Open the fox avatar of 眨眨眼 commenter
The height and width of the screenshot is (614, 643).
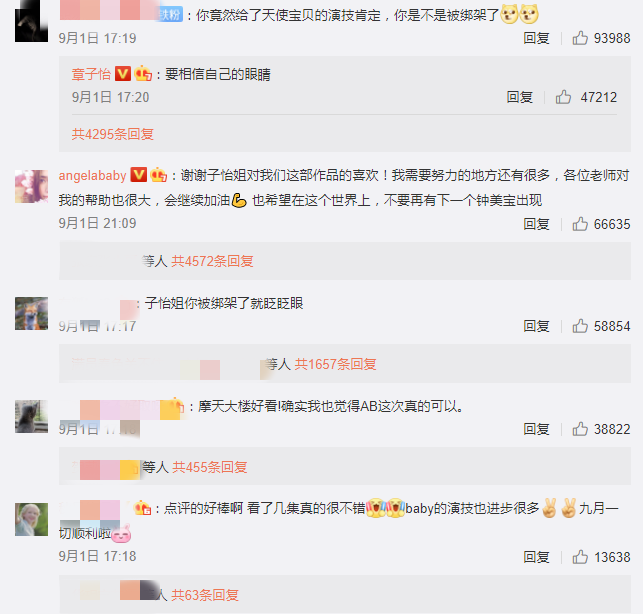(x=32, y=314)
